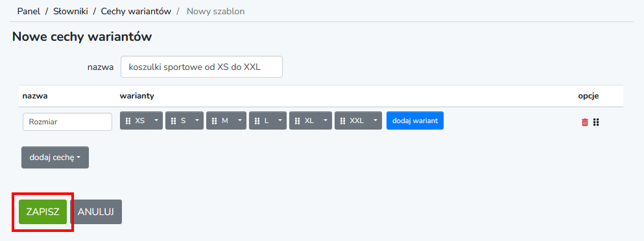This screenshot has width=644, height=241.
Task: Open the L variant dropdown arrow
Action: [280, 120]
